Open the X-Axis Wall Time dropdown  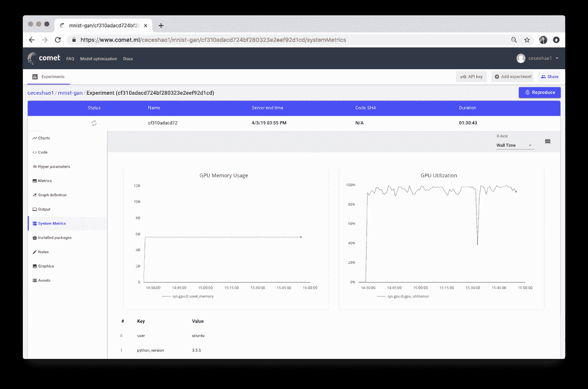514,146
